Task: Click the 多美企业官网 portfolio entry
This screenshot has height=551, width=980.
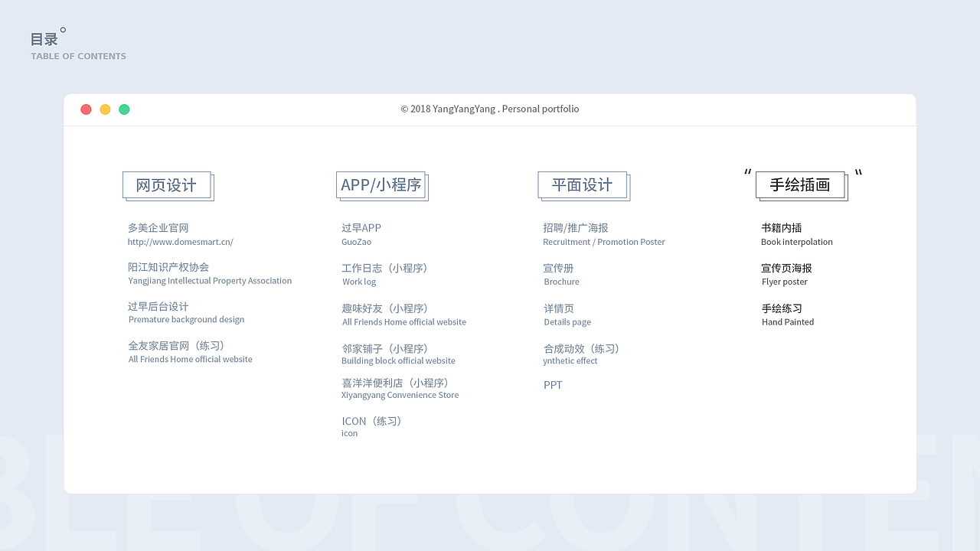Action: pos(158,227)
